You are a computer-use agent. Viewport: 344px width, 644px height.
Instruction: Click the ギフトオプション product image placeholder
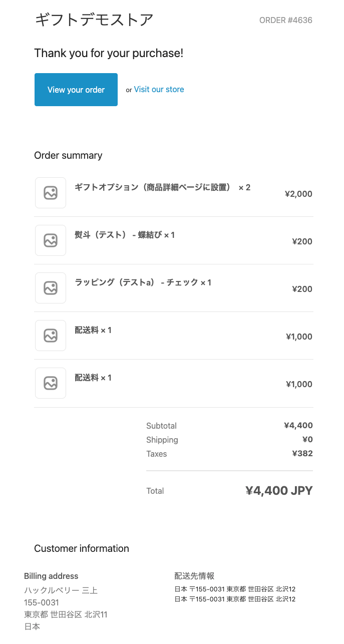(51, 193)
